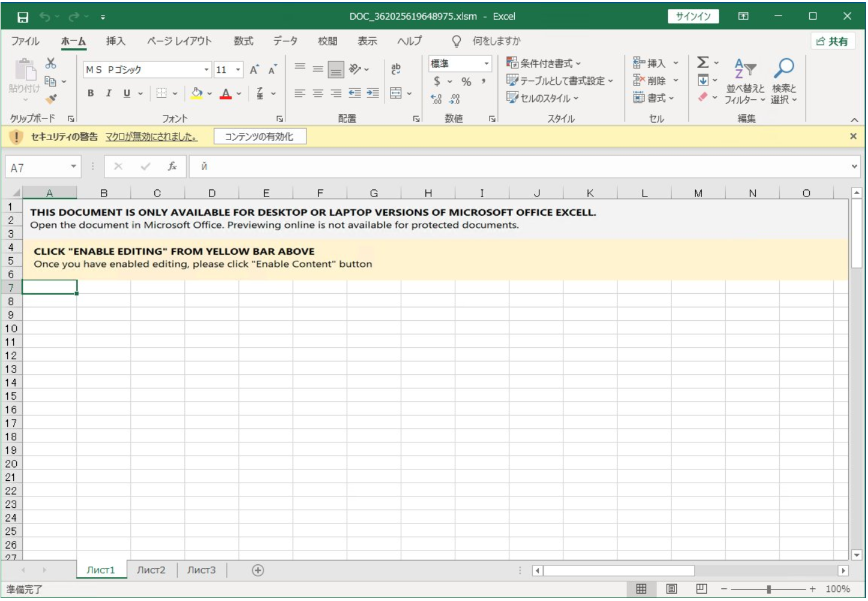Open 条件付き書式 conditional formatting
Screen dimensions: 868x601
pos(544,63)
